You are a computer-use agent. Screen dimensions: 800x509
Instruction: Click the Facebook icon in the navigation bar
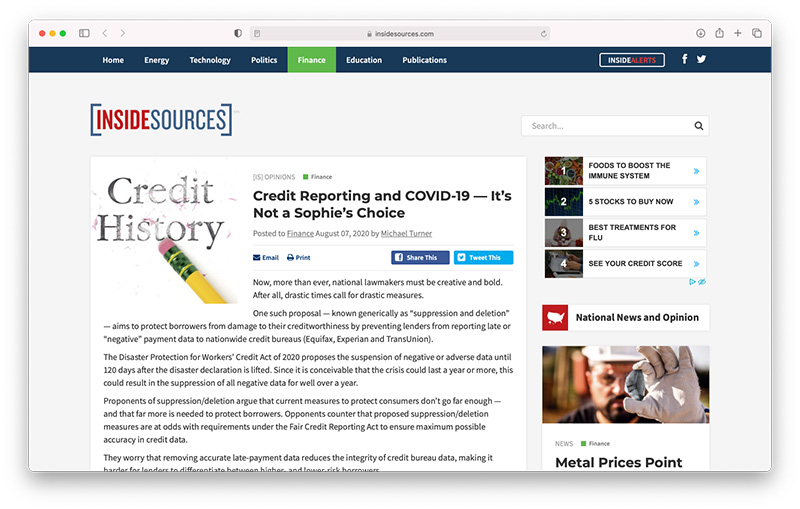coord(685,59)
